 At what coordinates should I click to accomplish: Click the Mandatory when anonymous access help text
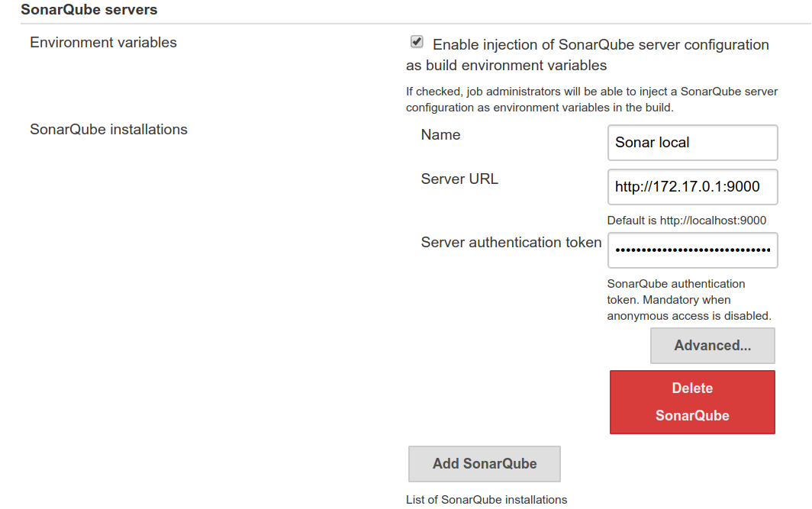click(x=689, y=300)
